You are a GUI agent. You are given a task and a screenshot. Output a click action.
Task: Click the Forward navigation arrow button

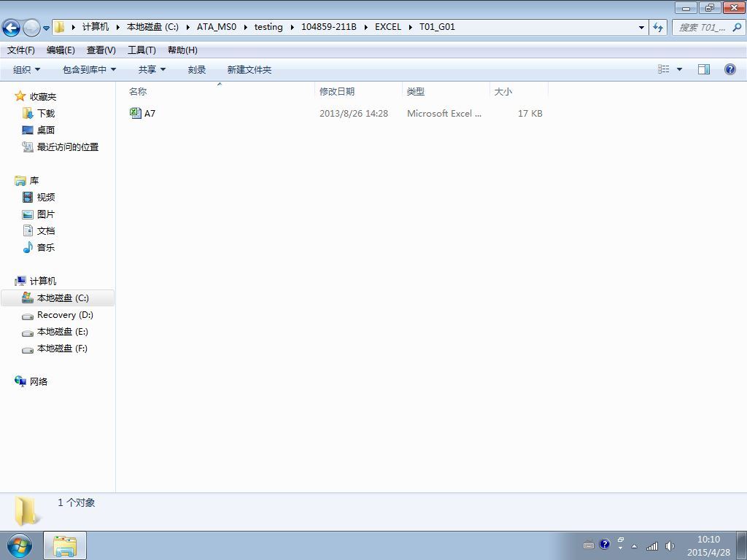[31, 28]
